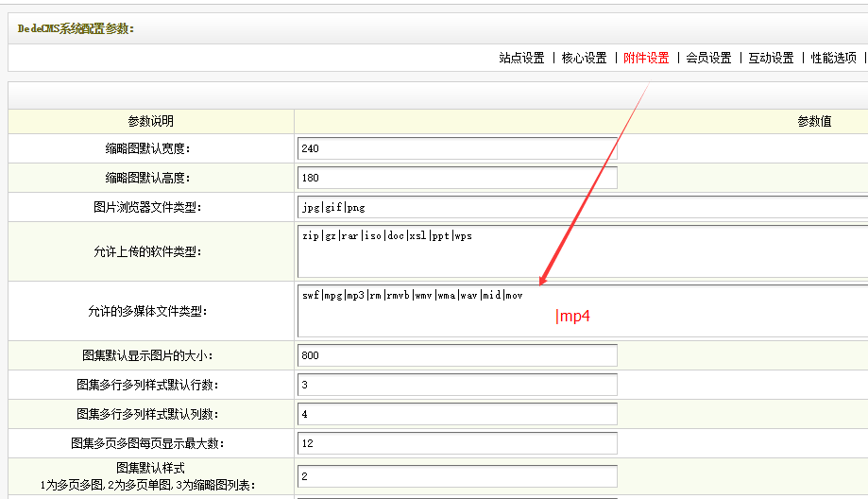Click the 图集默认样式 field containing 2

456,476
